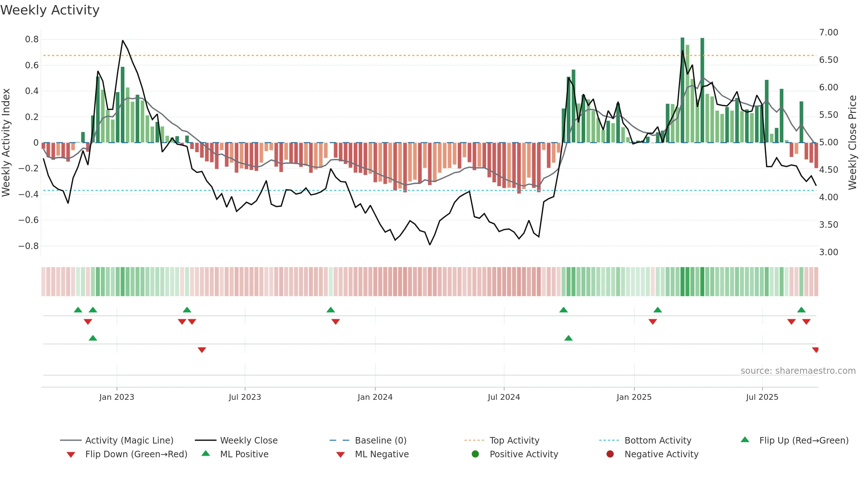Toggle the ML Negative legend entry
This screenshot has width=868, height=488.
(x=373, y=454)
